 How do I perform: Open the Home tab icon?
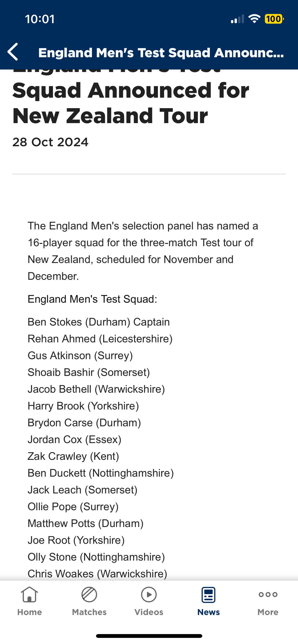(30, 595)
